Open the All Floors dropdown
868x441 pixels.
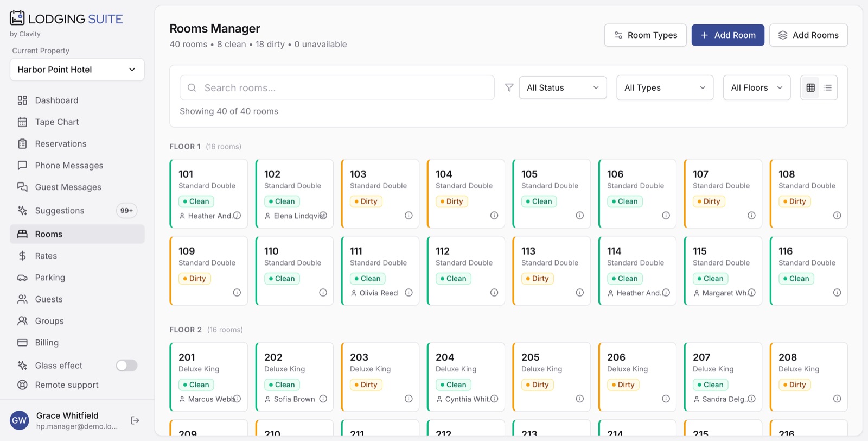757,87
